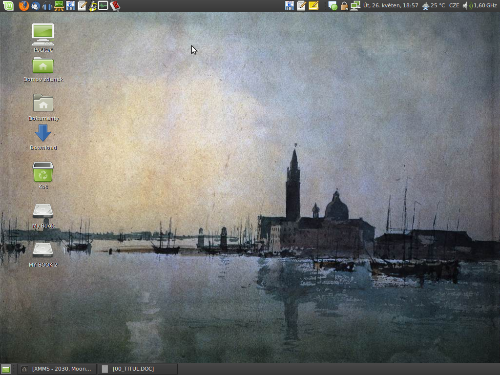The width and height of the screenshot is (500, 375).
Task: Click the left floppy disk launcher
Action: point(70,6)
